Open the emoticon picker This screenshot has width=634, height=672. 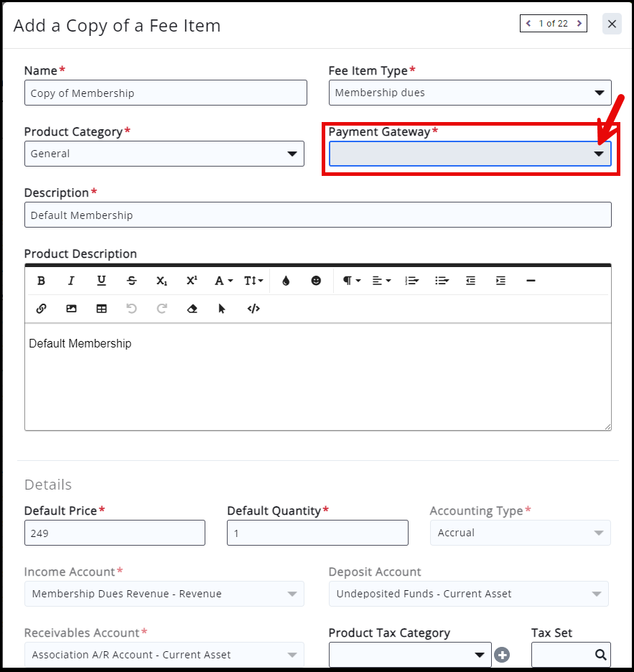pyautogui.click(x=316, y=281)
